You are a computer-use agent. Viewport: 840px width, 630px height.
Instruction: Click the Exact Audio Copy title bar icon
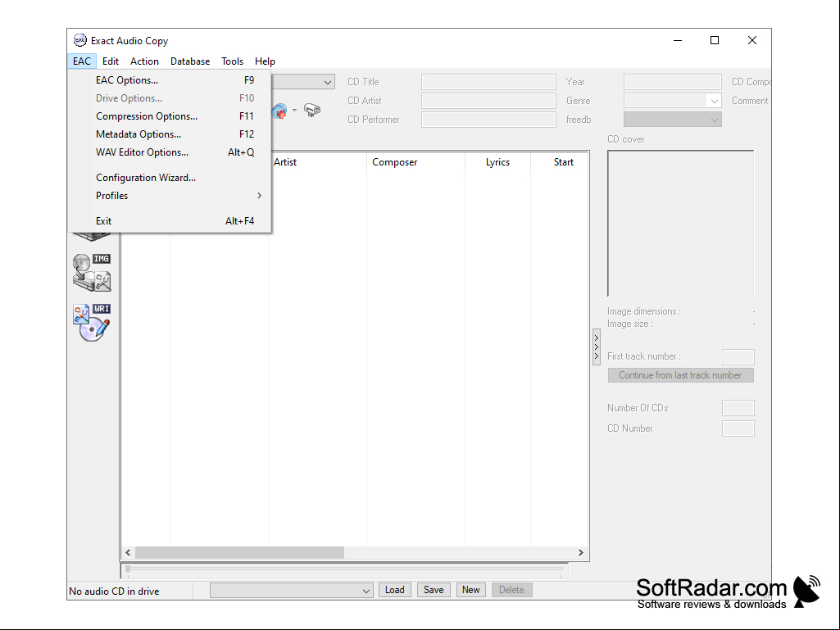click(x=79, y=40)
